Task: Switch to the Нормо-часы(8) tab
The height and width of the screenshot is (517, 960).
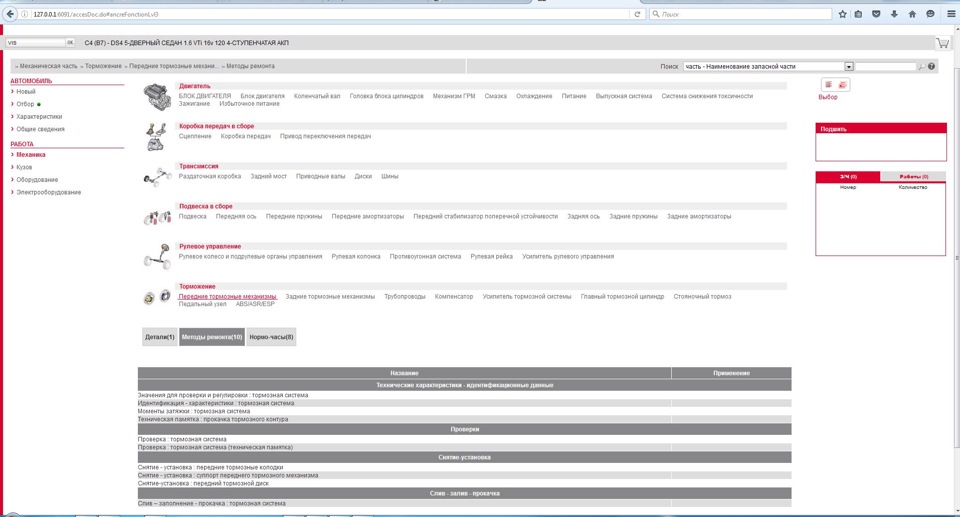Action: 271,337
